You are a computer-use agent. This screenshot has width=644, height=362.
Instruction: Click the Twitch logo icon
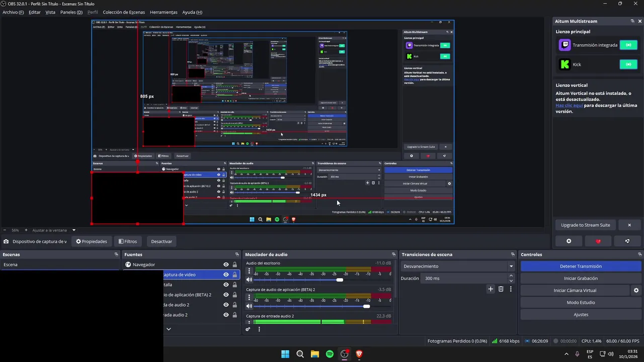point(565,45)
